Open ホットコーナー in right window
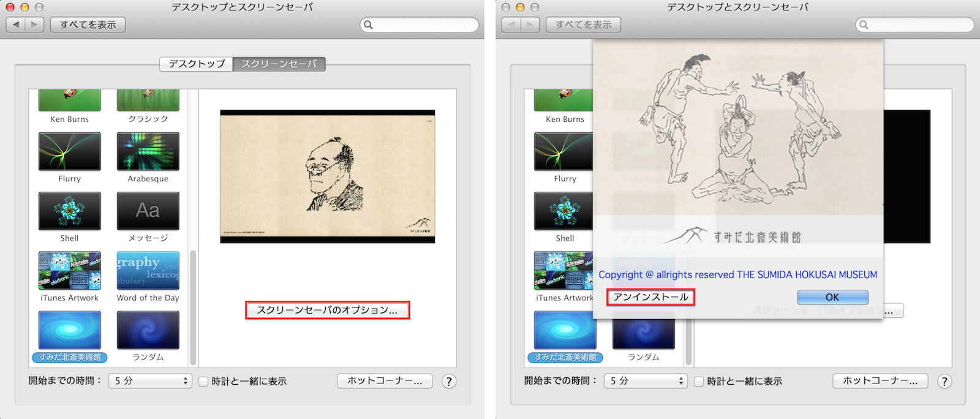Image resolution: width=980 pixels, height=419 pixels. coord(880,381)
